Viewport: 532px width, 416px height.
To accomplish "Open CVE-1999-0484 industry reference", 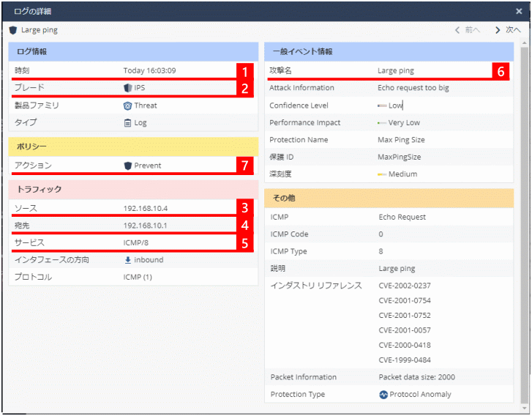I will (404, 360).
